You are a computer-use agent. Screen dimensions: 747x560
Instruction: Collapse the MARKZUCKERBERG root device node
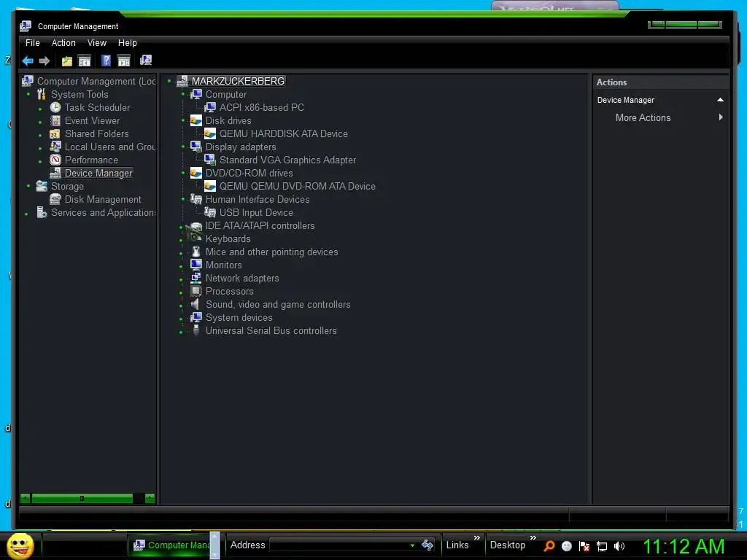pos(169,81)
